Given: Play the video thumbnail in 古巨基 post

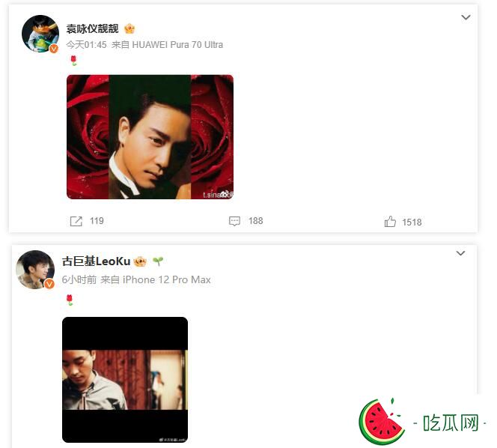Looking at the screenshot, I should coord(125,380).
